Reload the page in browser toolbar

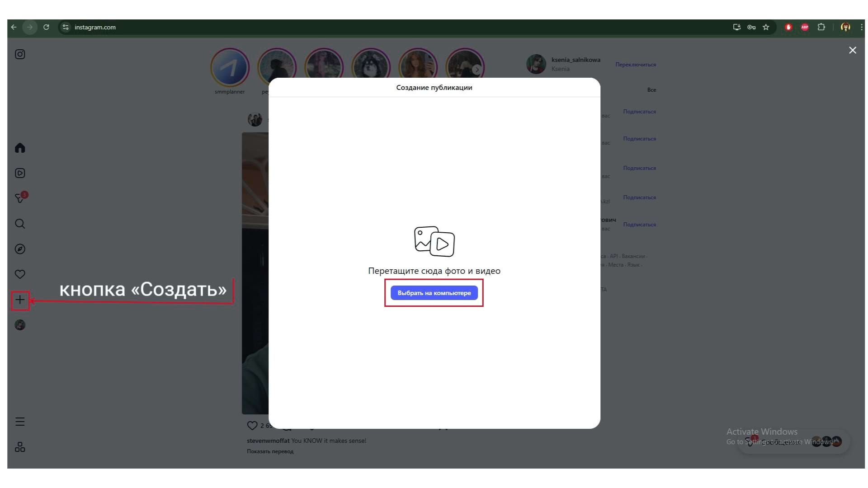(46, 27)
